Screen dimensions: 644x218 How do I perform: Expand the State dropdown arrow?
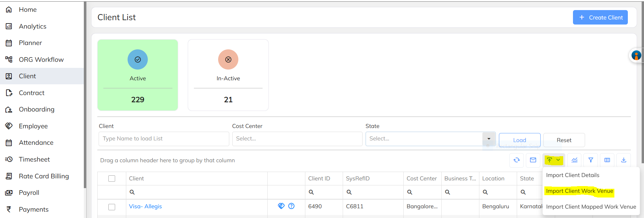click(x=489, y=139)
